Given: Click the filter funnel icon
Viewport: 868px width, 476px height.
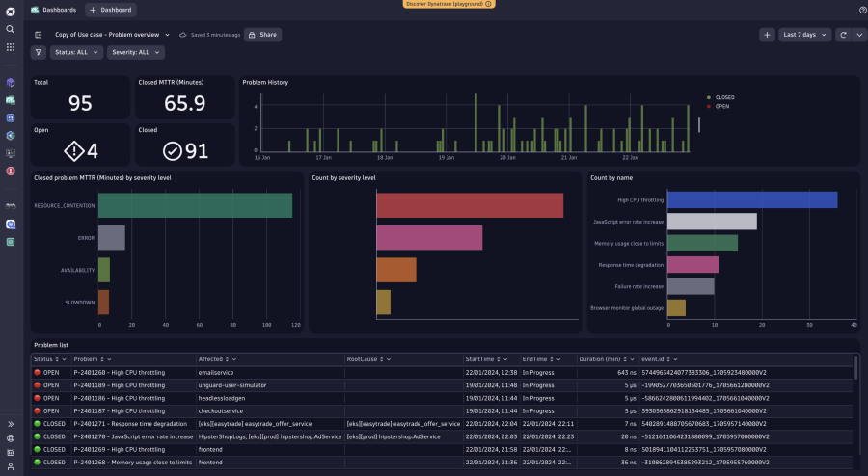Looking at the screenshot, I should (39, 53).
